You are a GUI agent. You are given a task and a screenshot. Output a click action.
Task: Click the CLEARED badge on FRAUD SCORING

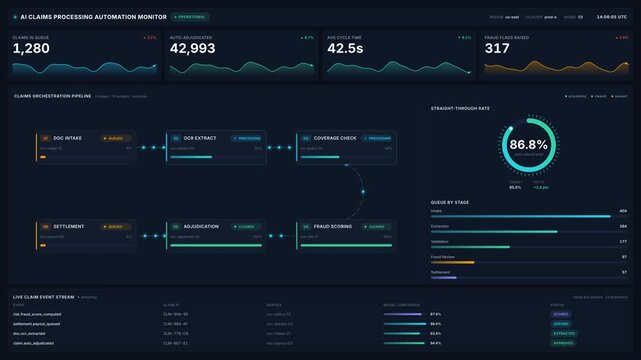(x=376, y=226)
